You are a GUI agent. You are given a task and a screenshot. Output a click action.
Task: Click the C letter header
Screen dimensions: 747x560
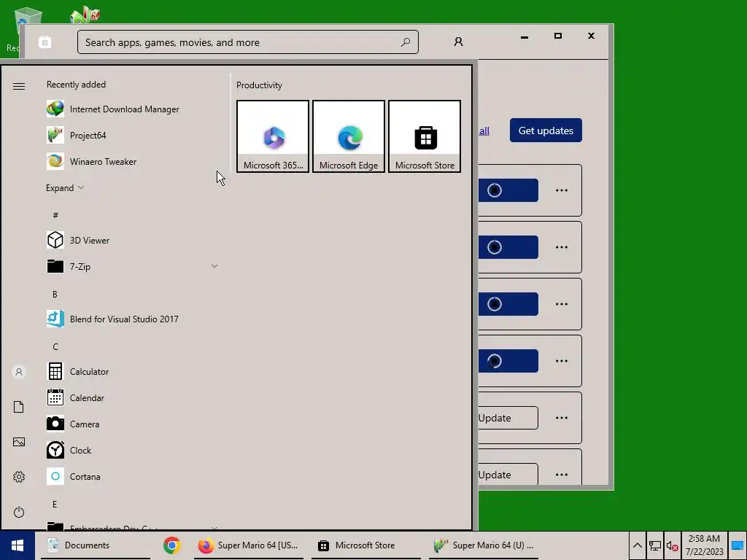(55, 346)
